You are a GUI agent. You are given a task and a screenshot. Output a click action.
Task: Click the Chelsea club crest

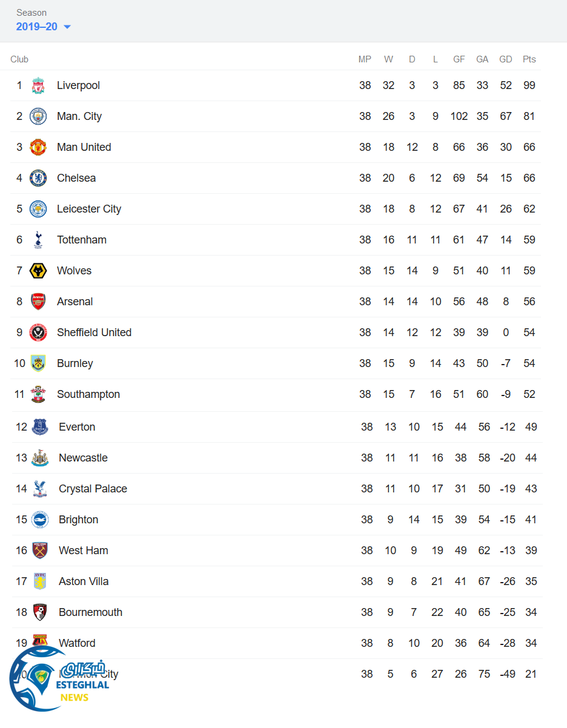(38, 178)
